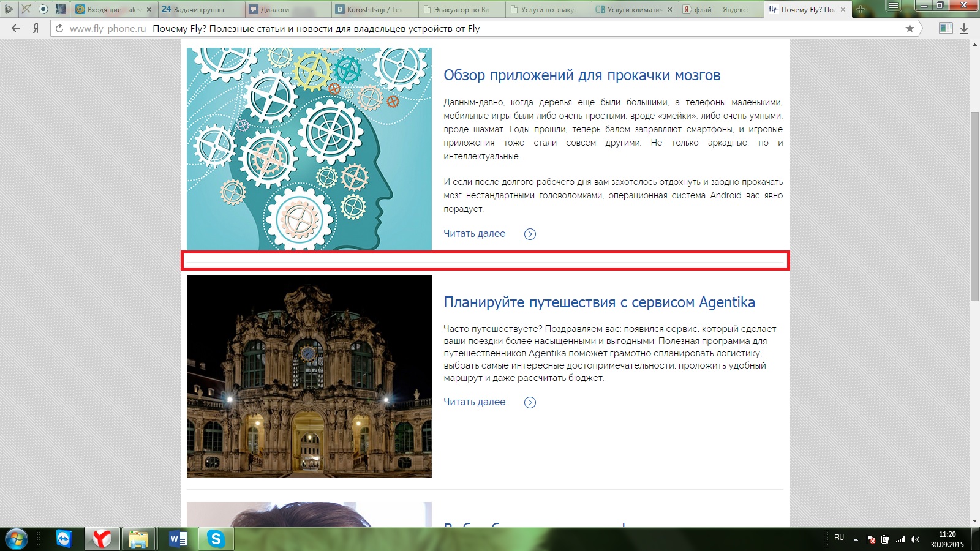Go back with the browser back arrow
The height and width of the screenshot is (551, 980).
click(16, 28)
